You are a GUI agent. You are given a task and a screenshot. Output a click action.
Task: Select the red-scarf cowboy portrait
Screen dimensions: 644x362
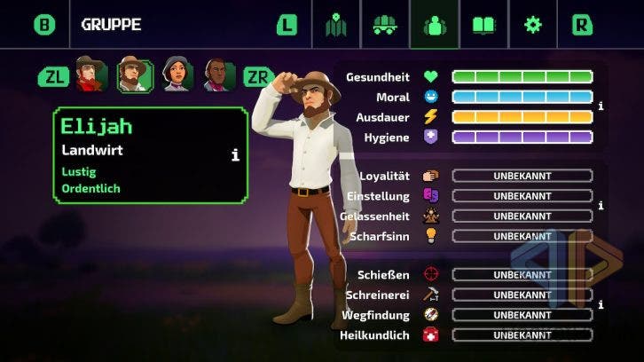[91, 74]
